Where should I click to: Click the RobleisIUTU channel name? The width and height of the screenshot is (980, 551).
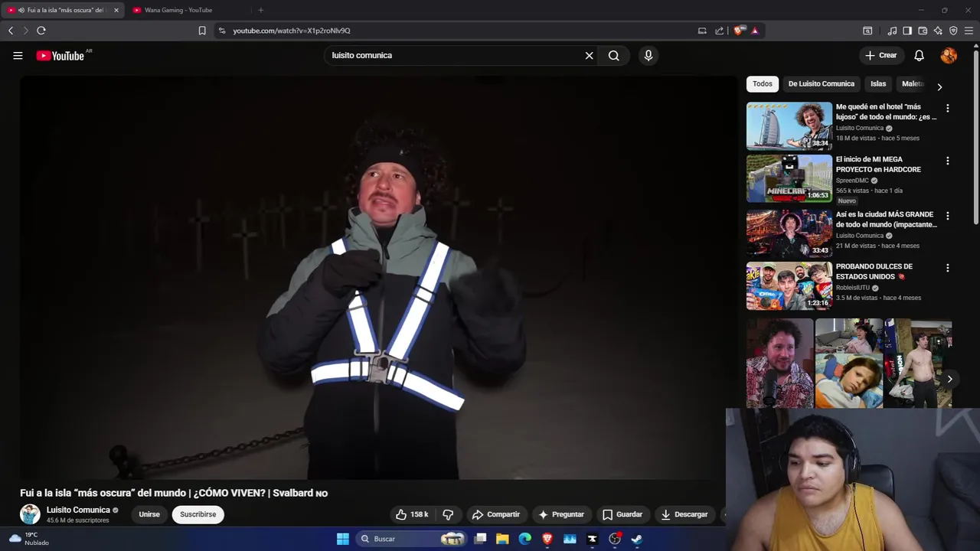pyautogui.click(x=852, y=288)
